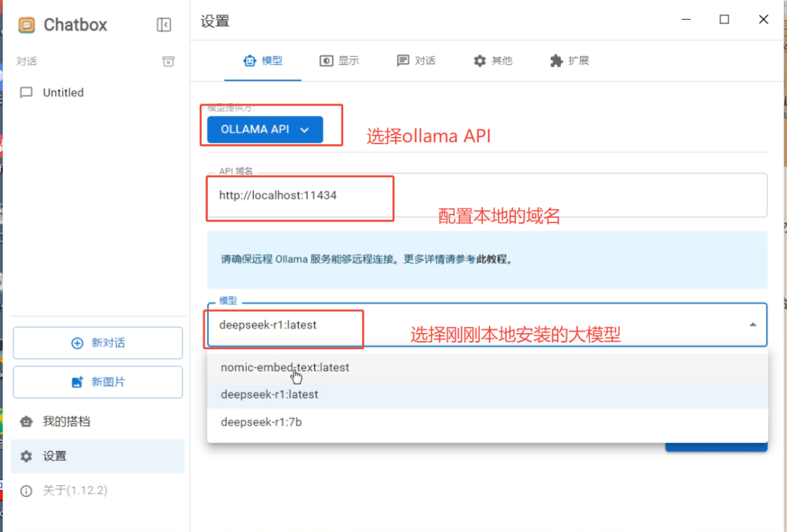Collapse the sidebar with panel toggle icon
Screen dimensions: 787x532
coord(164,25)
